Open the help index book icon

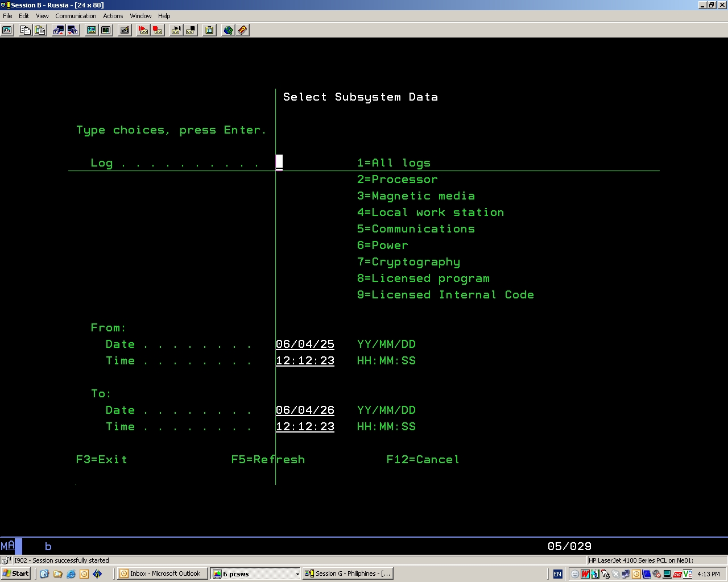coord(242,30)
